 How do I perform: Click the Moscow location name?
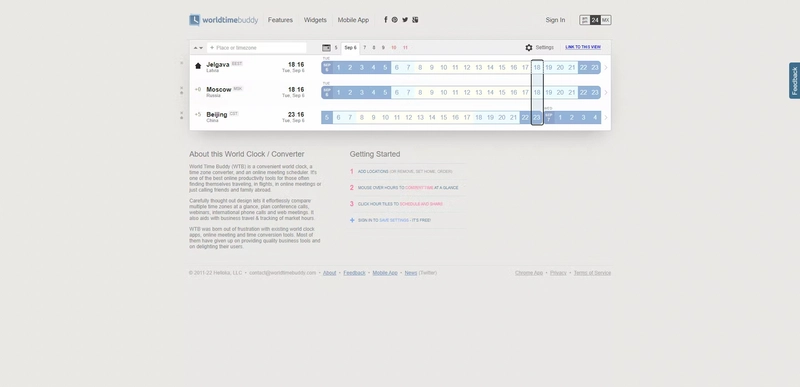point(219,89)
